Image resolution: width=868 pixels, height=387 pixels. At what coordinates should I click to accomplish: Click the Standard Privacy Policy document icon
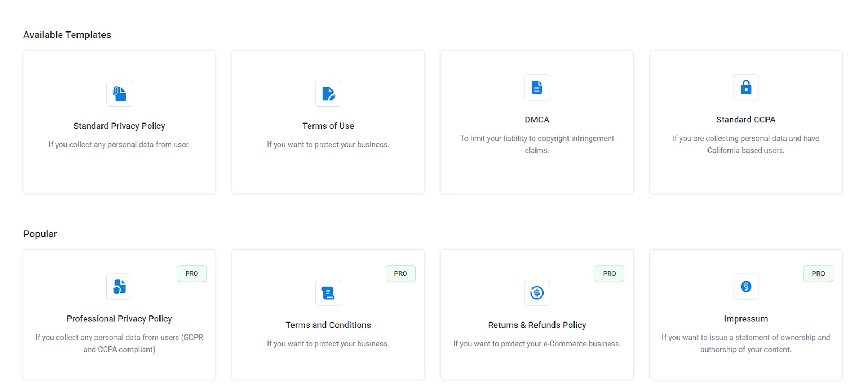(x=119, y=94)
